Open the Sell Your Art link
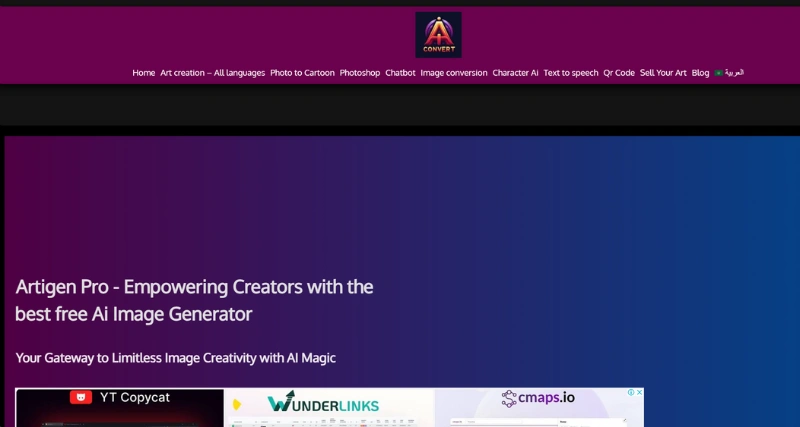 coord(663,73)
